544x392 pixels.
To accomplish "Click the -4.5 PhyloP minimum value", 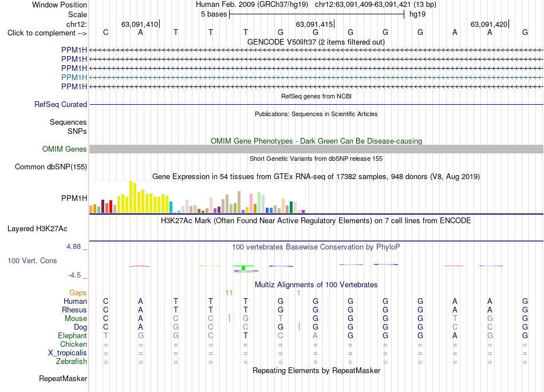I will 74,275.
